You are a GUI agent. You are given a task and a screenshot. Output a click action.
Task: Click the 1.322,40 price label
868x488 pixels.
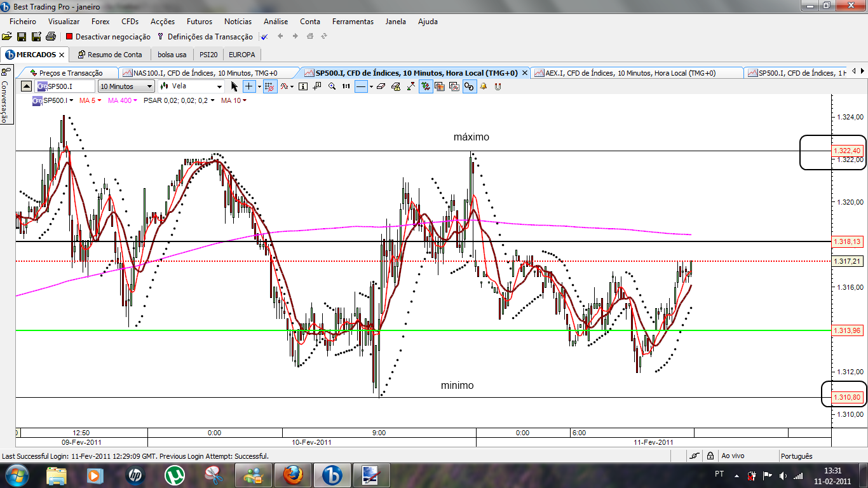pyautogui.click(x=847, y=151)
